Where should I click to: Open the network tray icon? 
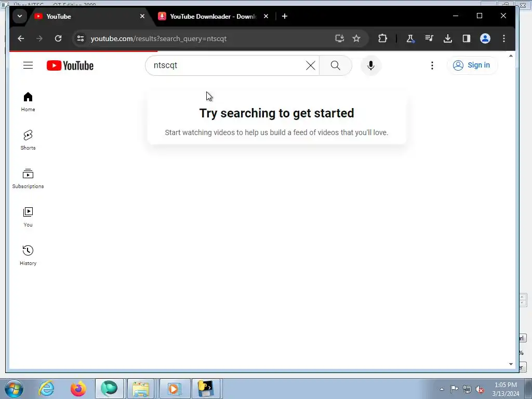point(467,389)
